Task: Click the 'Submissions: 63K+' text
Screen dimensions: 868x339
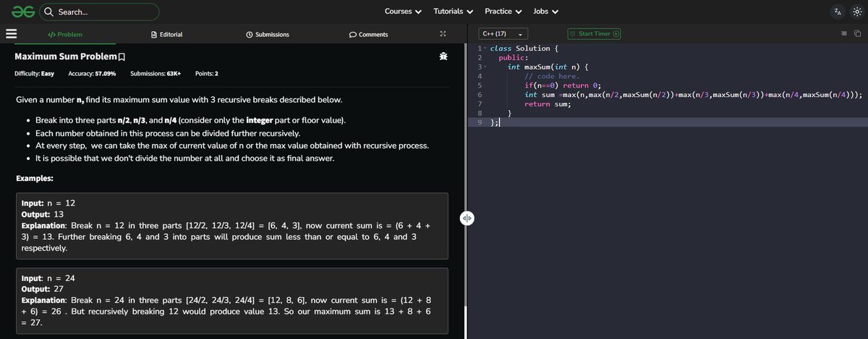Action: 156,74
